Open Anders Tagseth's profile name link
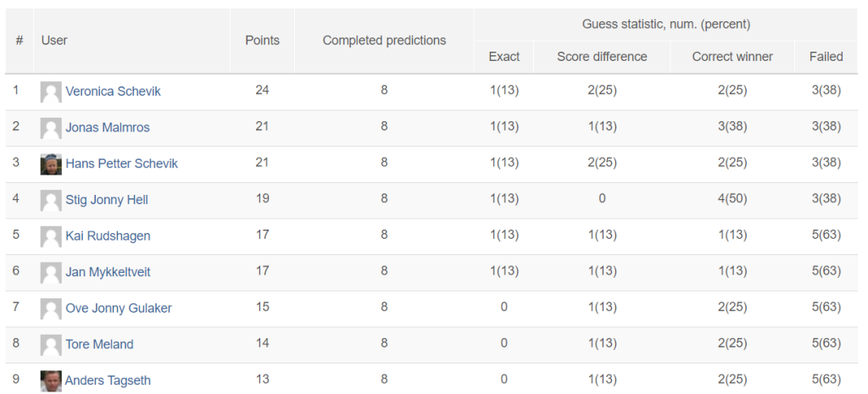The image size is (868, 394). [x=108, y=380]
